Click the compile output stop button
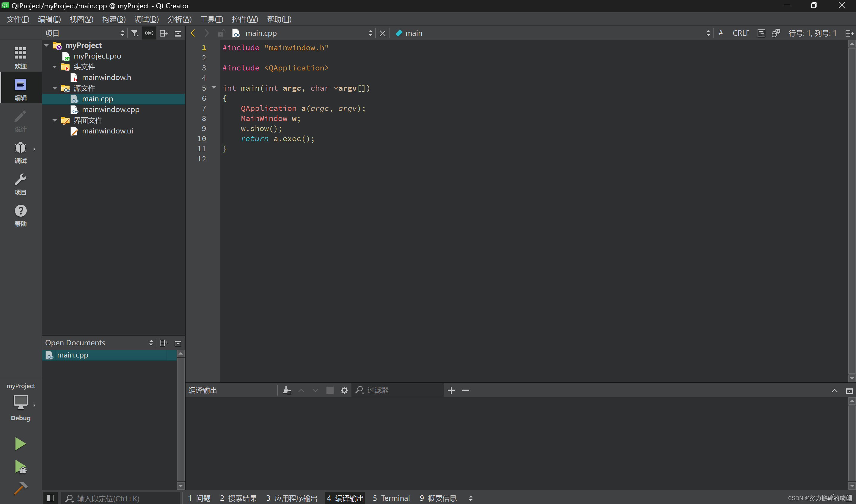856x504 pixels. 330,390
